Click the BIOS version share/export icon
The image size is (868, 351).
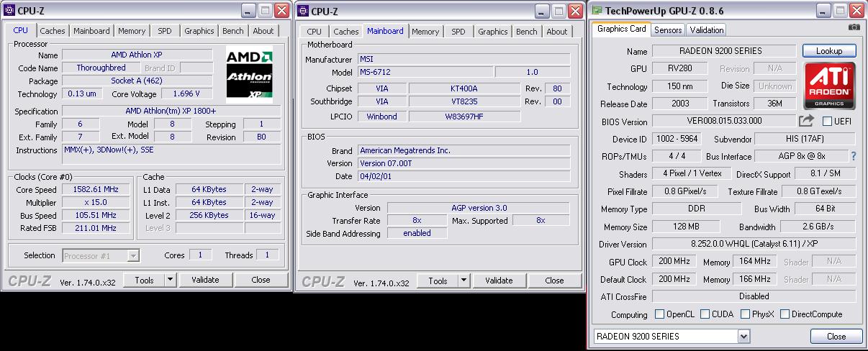[807, 121]
